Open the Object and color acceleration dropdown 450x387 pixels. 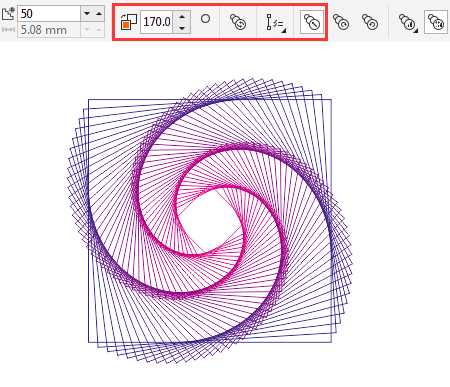[x=409, y=23]
